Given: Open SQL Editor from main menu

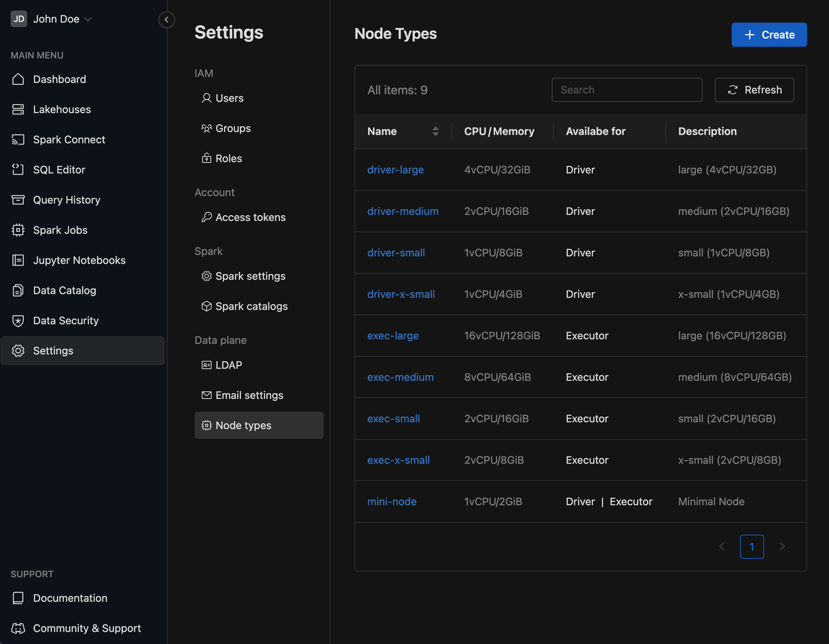Looking at the screenshot, I should point(83,170).
